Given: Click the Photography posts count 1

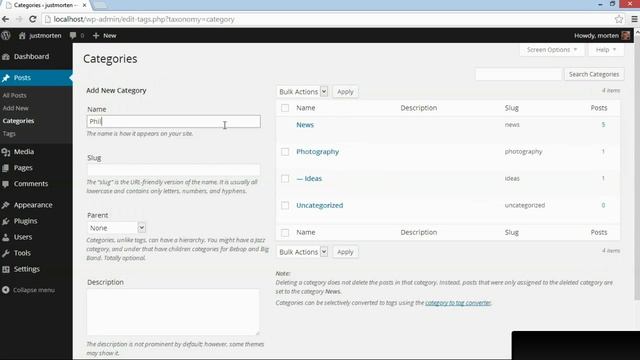Looking at the screenshot, I should [x=603, y=151].
